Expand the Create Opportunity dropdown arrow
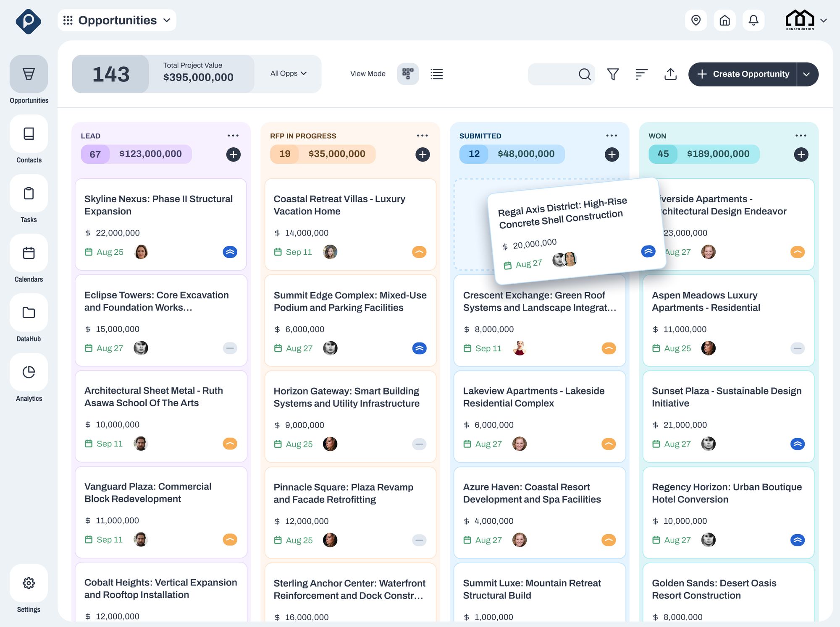Image resolution: width=840 pixels, height=627 pixels. click(807, 74)
